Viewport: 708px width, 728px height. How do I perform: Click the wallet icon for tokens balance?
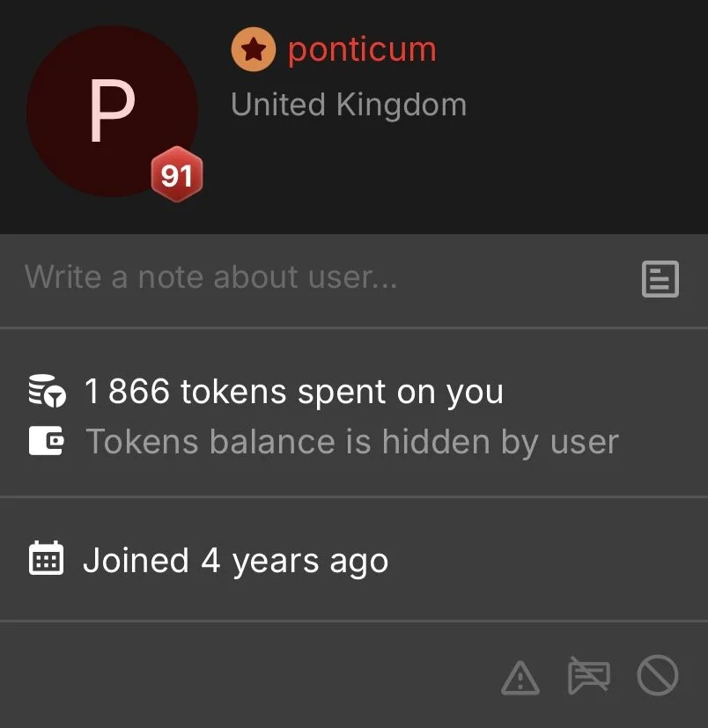(x=46, y=440)
